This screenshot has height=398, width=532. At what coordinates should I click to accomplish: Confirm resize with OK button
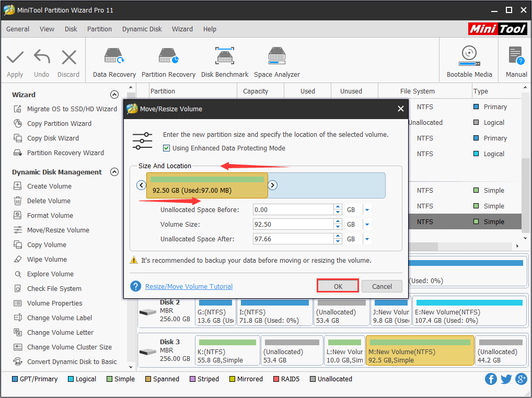pos(338,286)
